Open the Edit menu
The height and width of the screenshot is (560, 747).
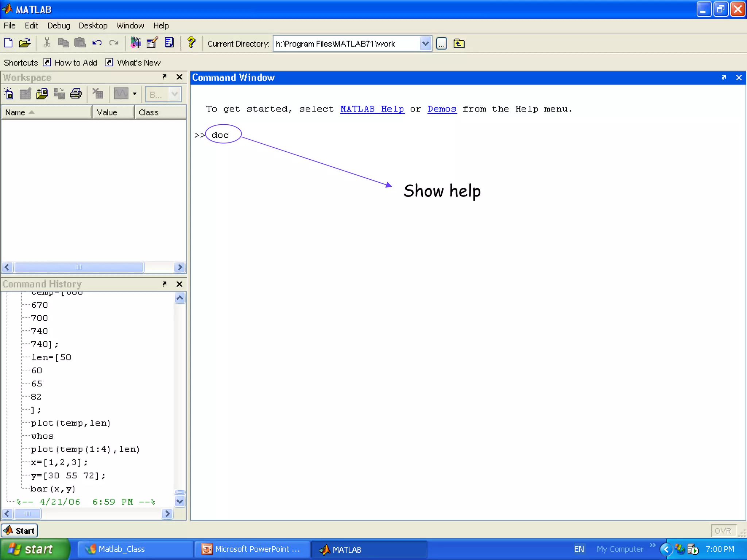pyautogui.click(x=31, y=26)
